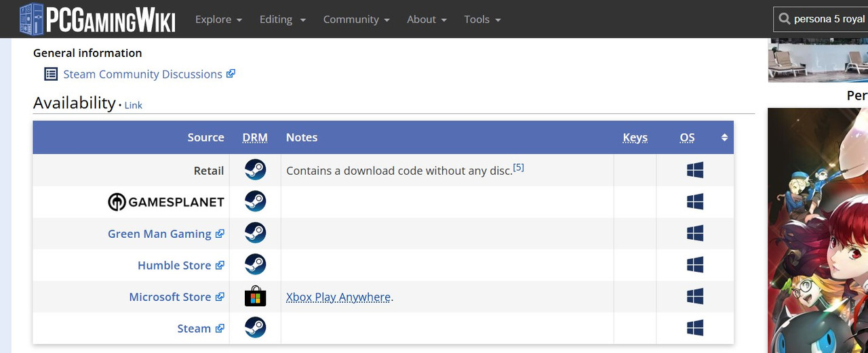The height and width of the screenshot is (353, 868).
Task: Click the Steam DRM icon in Green Man Gaming row
Action: 255,233
